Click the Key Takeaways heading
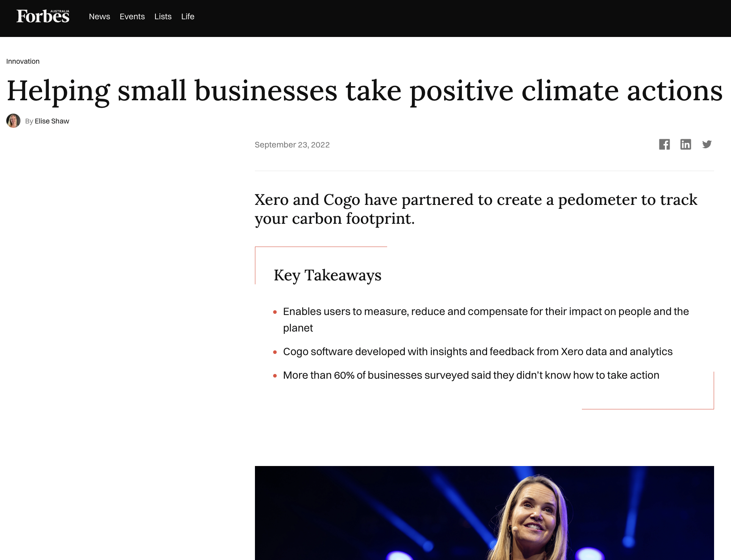The width and height of the screenshot is (731, 560). click(327, 275)
